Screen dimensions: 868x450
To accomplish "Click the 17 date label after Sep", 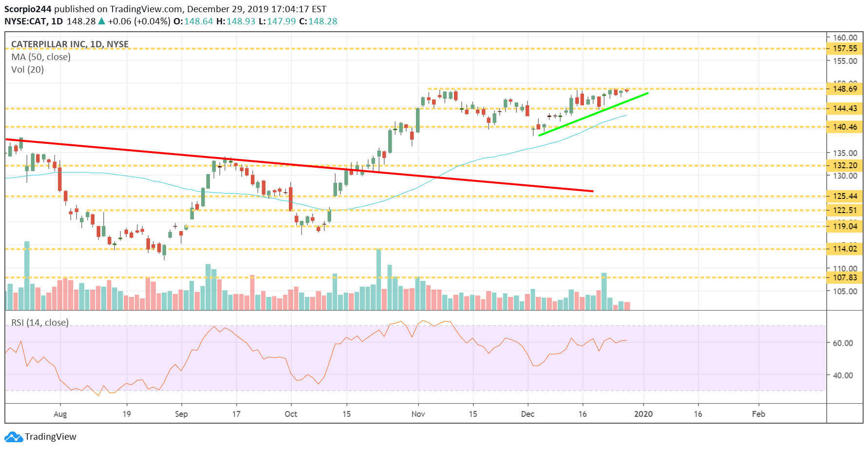I will (236, 414).
